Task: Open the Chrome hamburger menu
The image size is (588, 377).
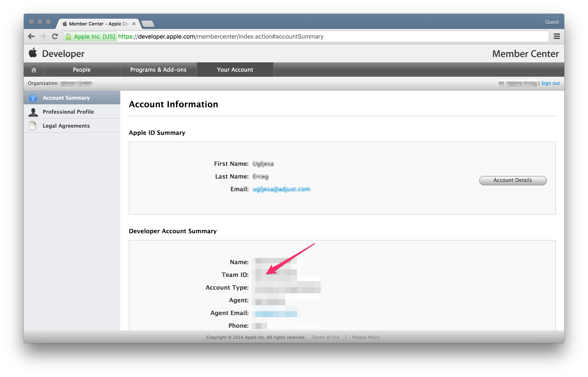Action: (x=557, y=36)
